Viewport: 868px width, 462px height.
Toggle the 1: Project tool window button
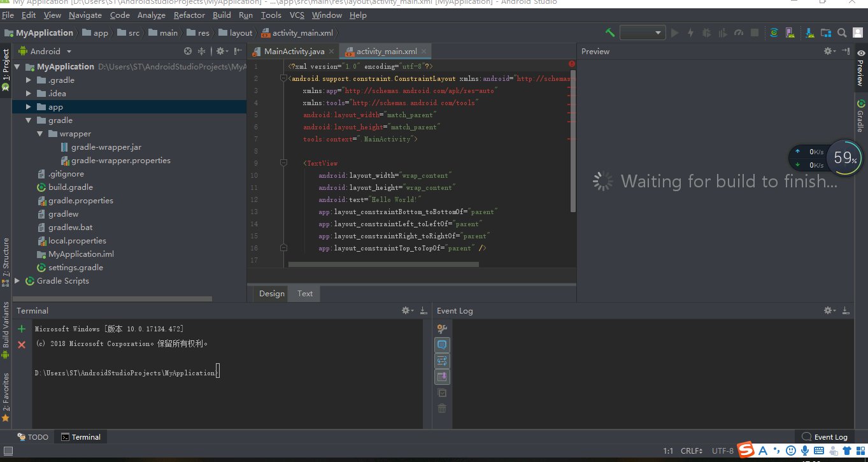point(6,69)
